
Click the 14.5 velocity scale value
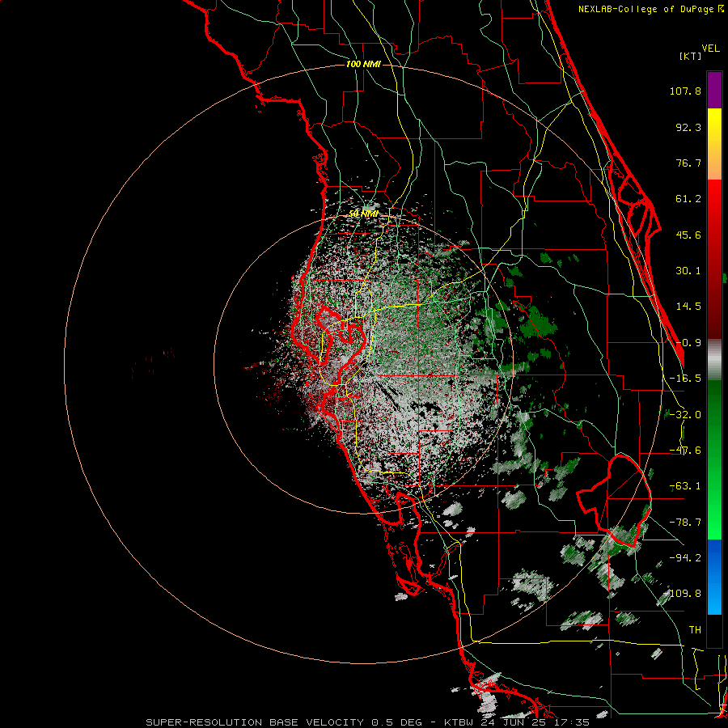[x=688, y=307]
